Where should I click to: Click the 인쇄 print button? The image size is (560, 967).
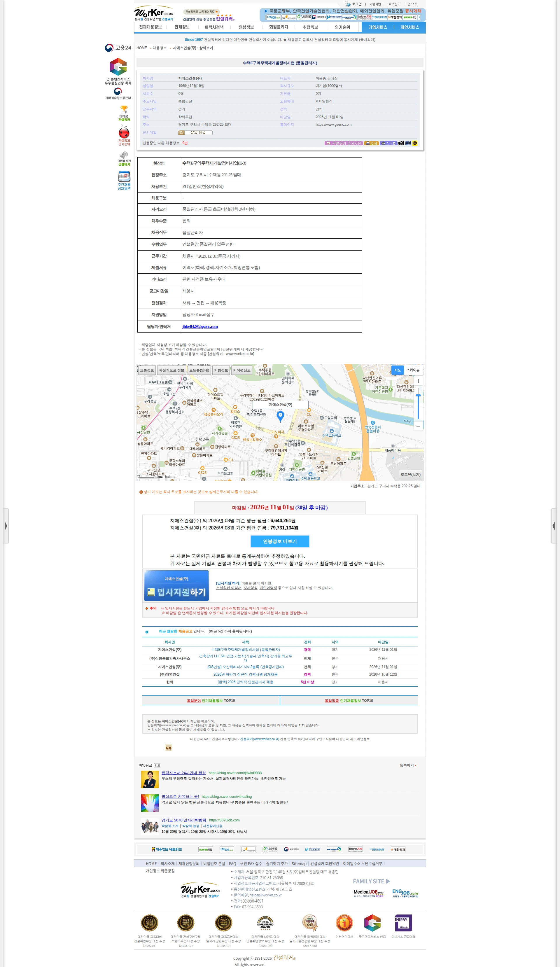[371, 143]
